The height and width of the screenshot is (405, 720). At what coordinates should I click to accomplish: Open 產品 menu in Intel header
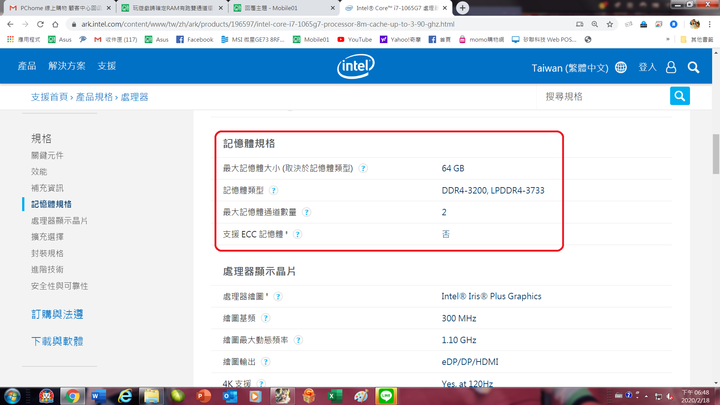pos(27,66)
